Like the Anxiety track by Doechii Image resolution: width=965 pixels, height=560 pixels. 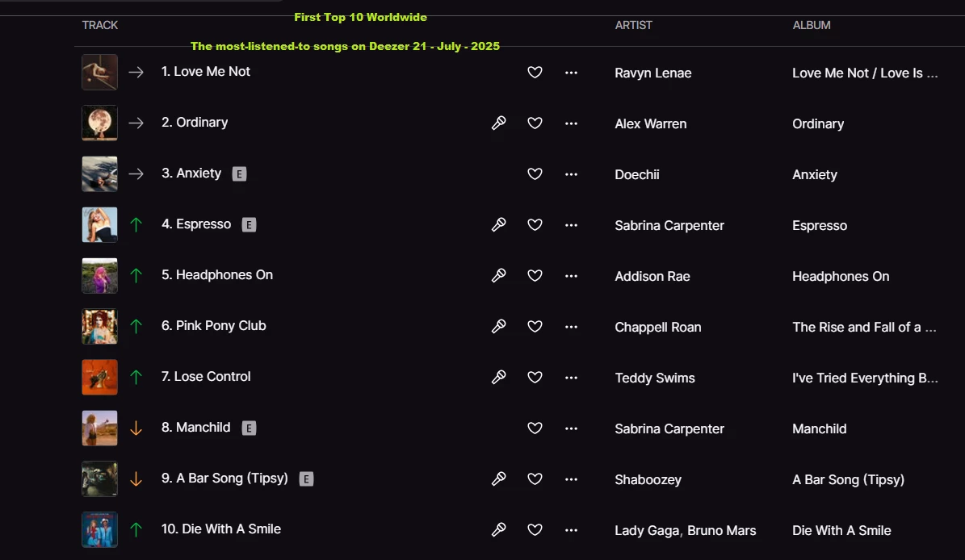535,173
